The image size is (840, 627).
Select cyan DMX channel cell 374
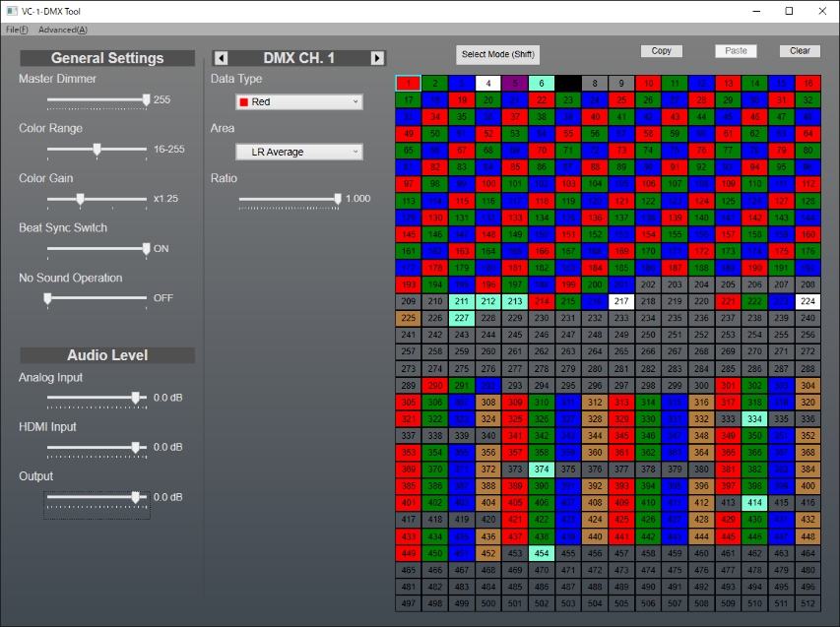542,470
